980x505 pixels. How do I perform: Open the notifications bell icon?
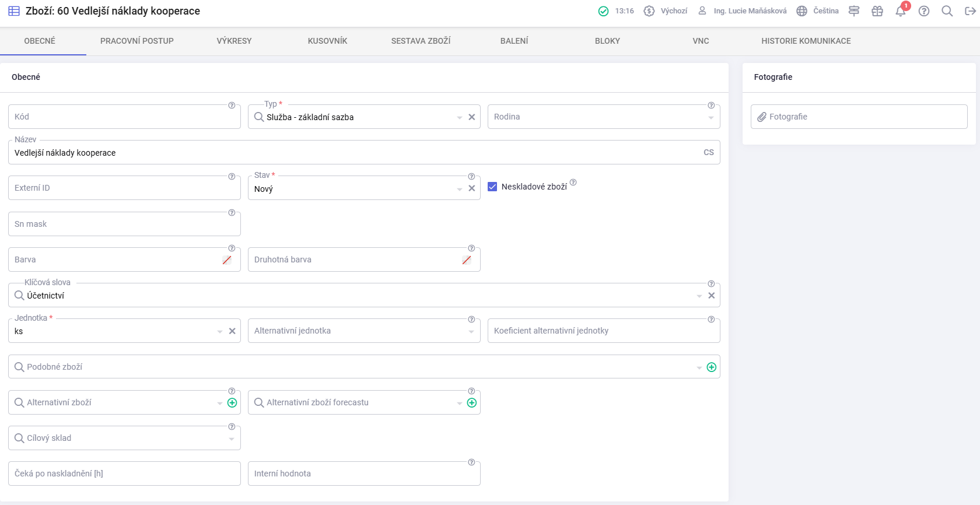point(900,12)
